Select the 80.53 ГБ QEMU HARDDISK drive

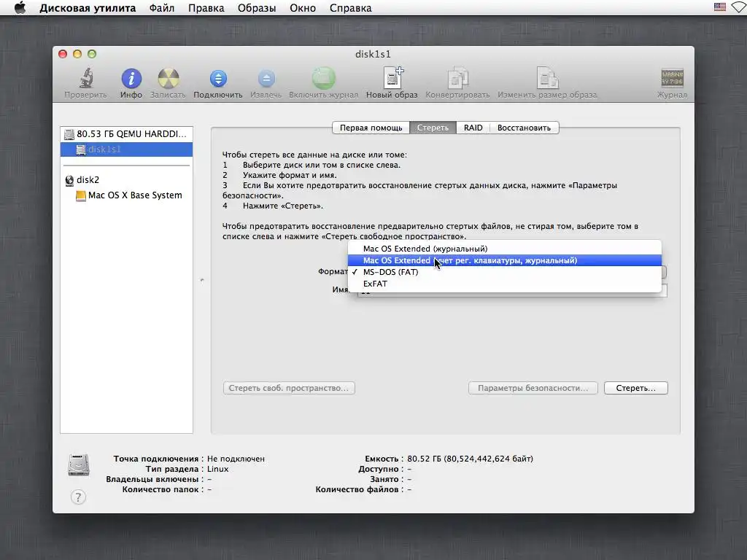pyautogui.click(x=126, y=134)
